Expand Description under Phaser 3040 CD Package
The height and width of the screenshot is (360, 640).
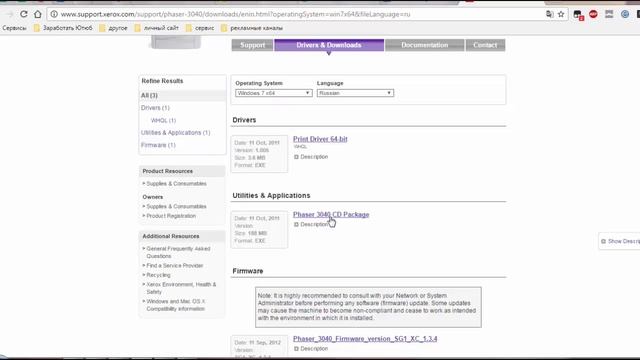click(311, 224)
